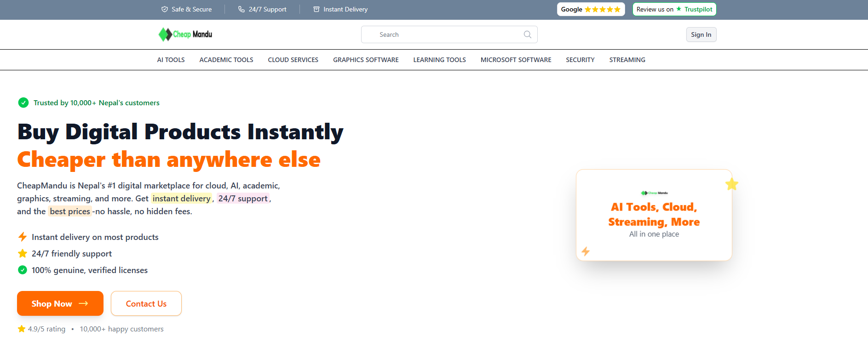The image size is (868, 359).
Task: Click the highlighted 'instant delivery' phrase
Action: click(x=181, y=199)
